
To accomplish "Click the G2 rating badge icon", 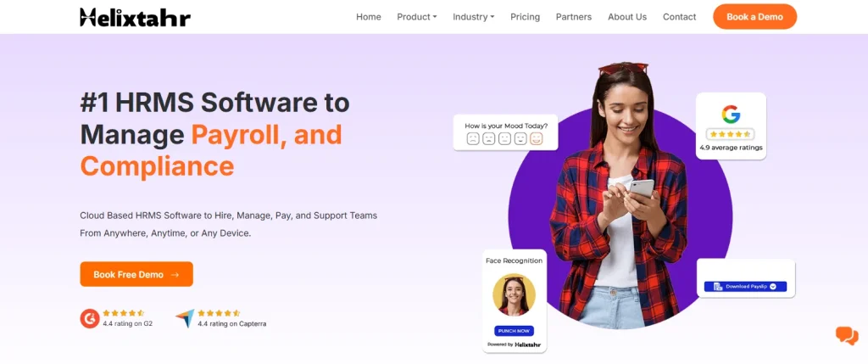I will (x=90, y=318).
